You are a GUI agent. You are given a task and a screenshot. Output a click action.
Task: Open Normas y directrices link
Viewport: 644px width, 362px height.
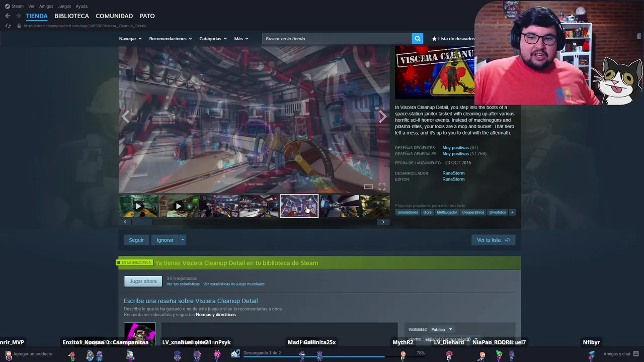[x=215, y=315]
